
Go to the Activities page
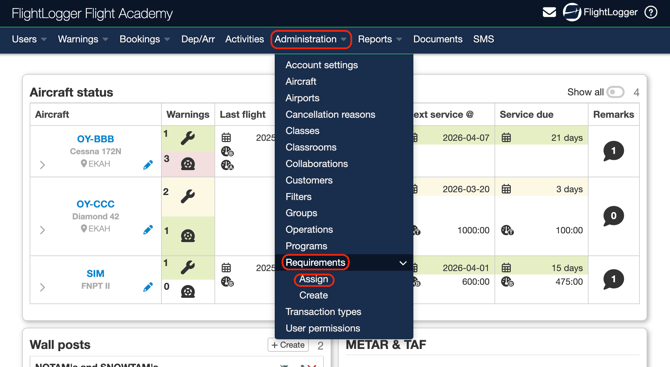coord(244,39)
